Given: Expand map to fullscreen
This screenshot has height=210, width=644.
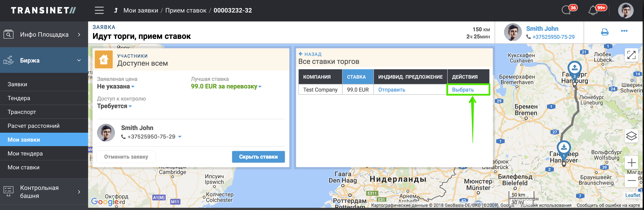Looking at the screenshot, I should [631, 55].
